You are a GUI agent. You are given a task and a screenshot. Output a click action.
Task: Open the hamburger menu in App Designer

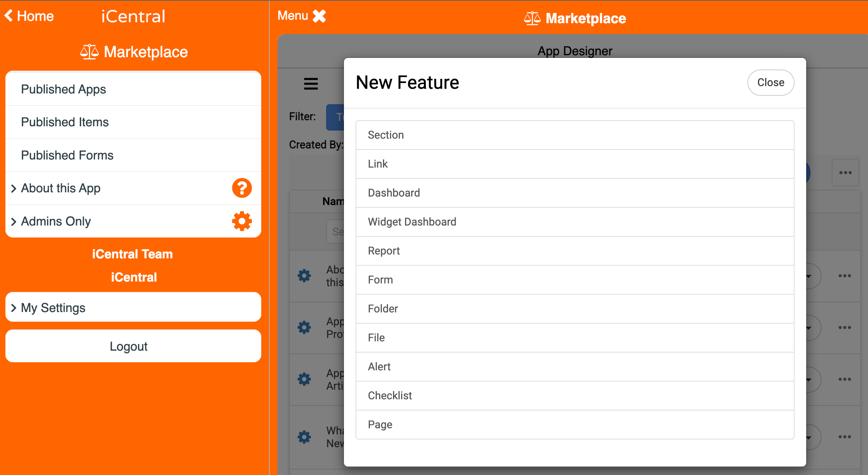pyautogui.click(x=311, y=84)
